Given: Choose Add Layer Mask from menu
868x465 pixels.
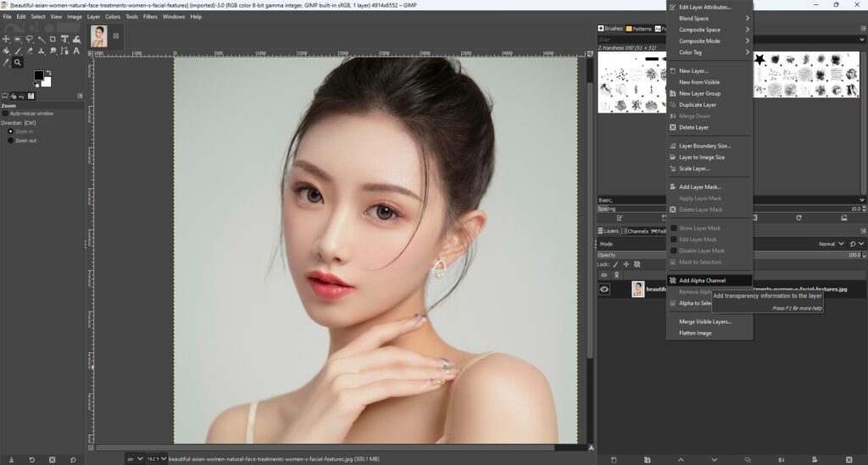Looking at the screenshot, I should click(709, 187).
